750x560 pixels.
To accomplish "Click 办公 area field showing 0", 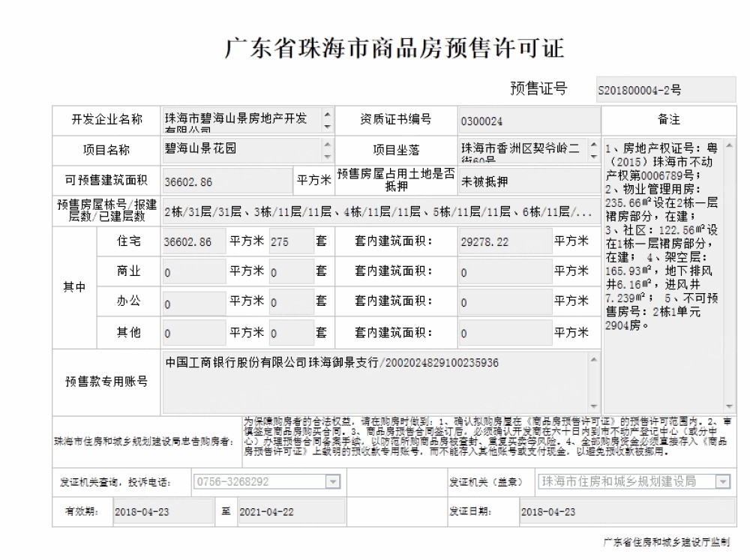I will [193, 302].
